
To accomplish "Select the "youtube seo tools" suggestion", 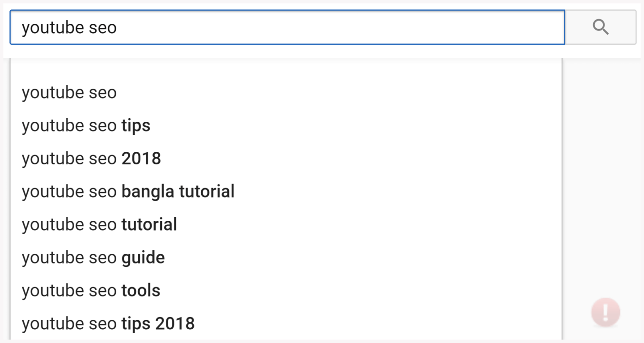I will [91, 291].
